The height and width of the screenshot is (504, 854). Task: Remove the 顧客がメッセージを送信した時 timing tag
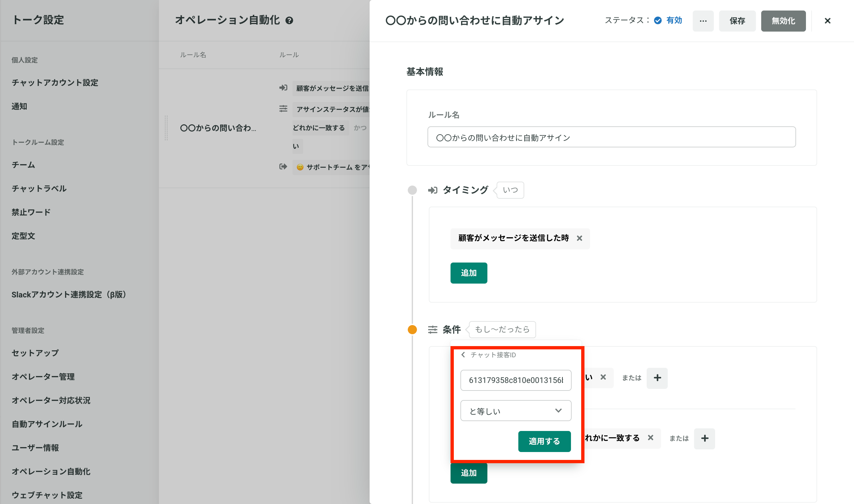(x=579, y=239)
